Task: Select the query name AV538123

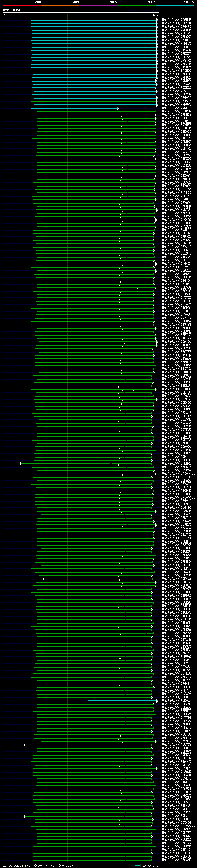Action: (11, 10)
